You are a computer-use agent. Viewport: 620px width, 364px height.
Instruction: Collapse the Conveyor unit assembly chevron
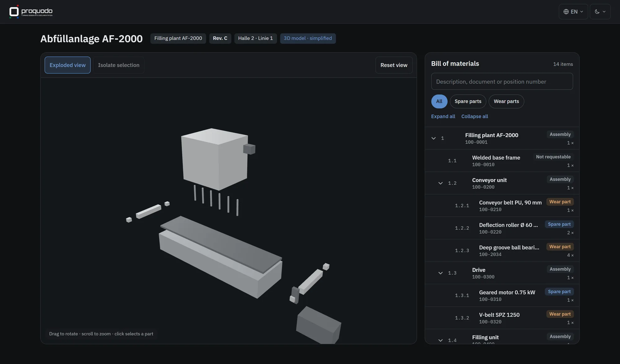tap(440, 183)
